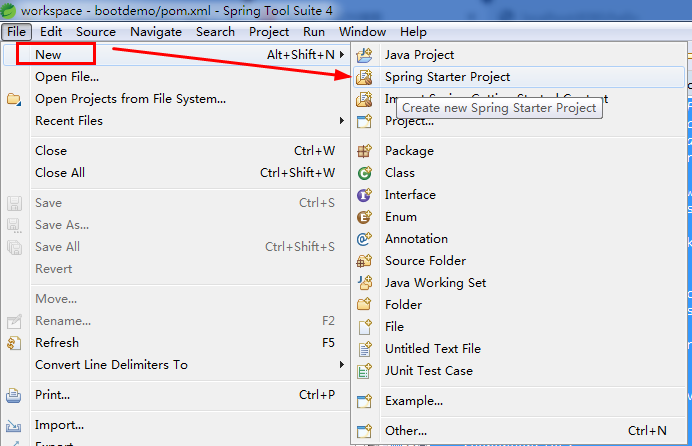Open the Project menu
This screenshot has width=692, height=446.
(269, 32)
